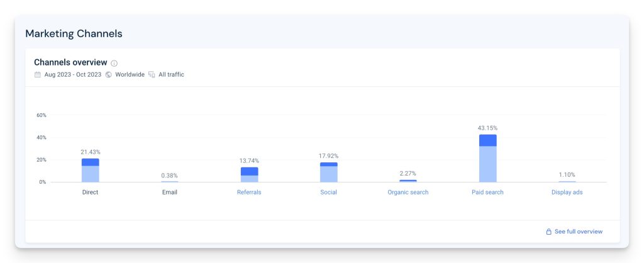Screen dimensions: 644x263
Task: Click the Paid search bar at 43.15%
Action: coord(487,159)
